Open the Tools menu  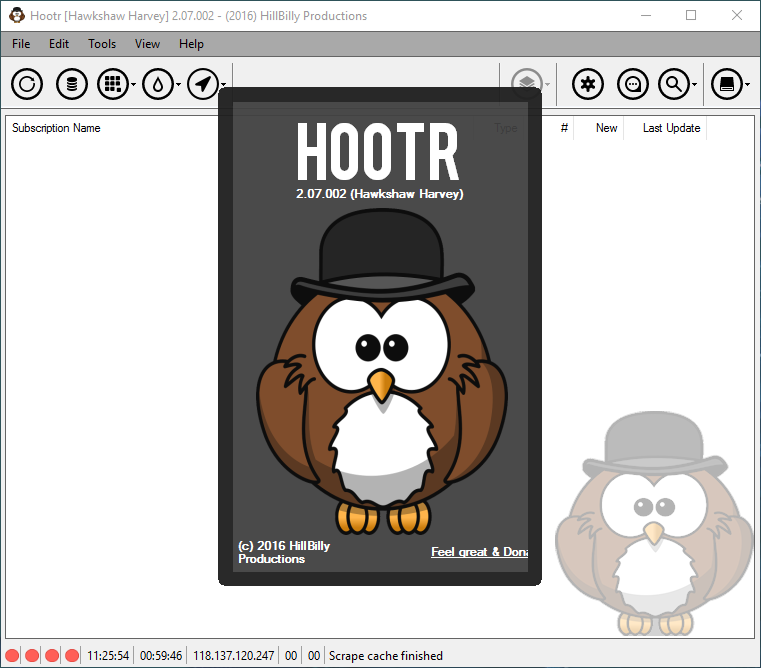tap(102, 44)
